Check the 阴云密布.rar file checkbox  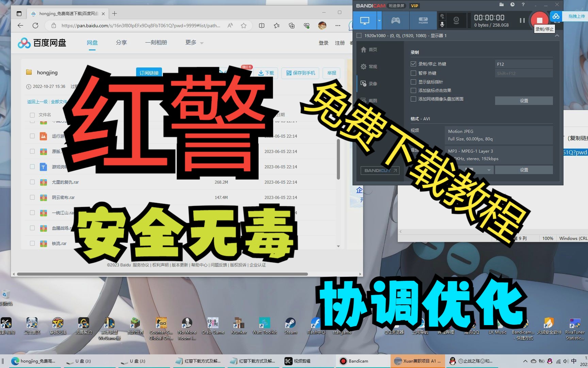[32, 197]
